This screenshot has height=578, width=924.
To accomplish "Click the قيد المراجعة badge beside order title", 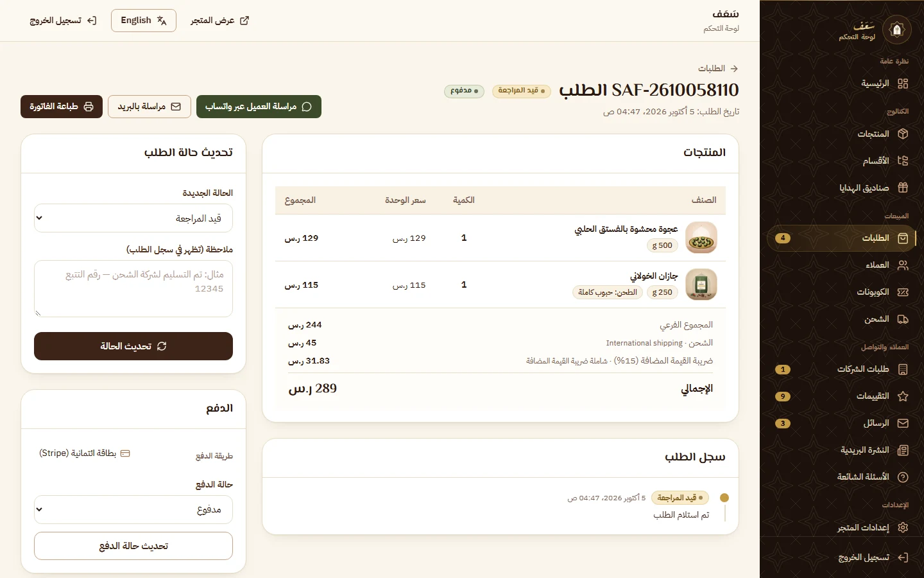I will point(522,91).
